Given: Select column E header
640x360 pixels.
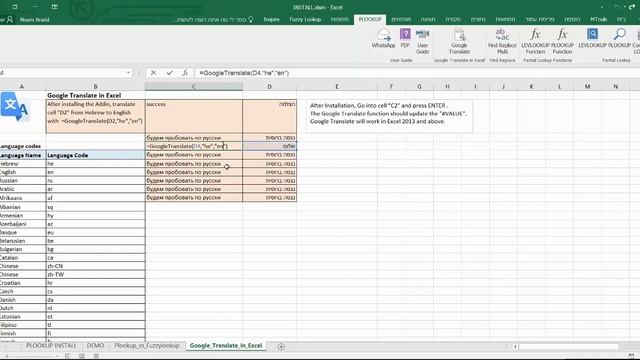Looking at the screenshot, I should click(x=337, y=86).
